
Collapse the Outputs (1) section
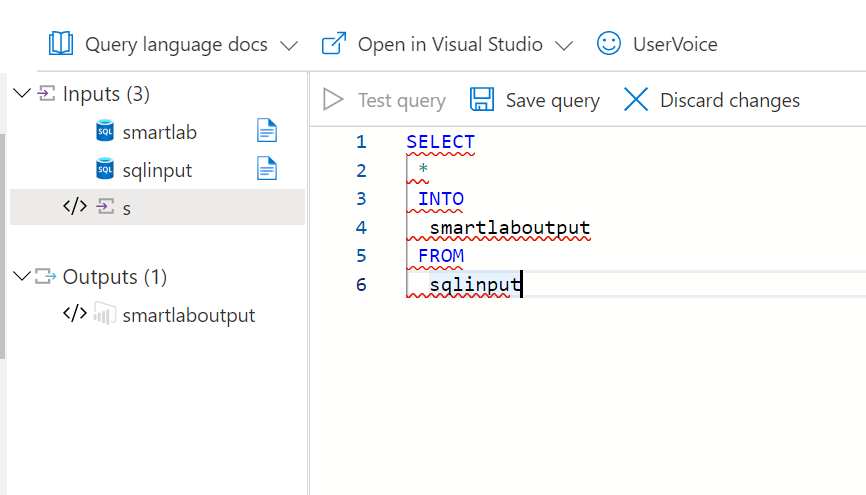click(x=22, y=277)
